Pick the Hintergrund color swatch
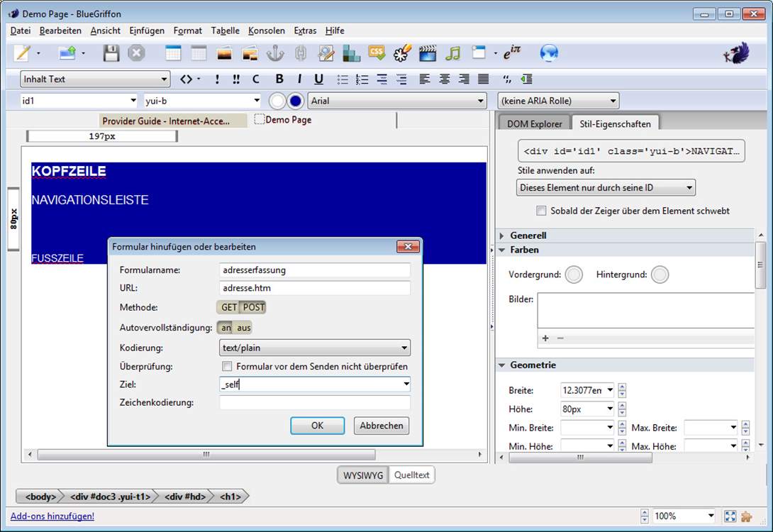The height and width of the screenshot is (532, 773). coord(660,275)
